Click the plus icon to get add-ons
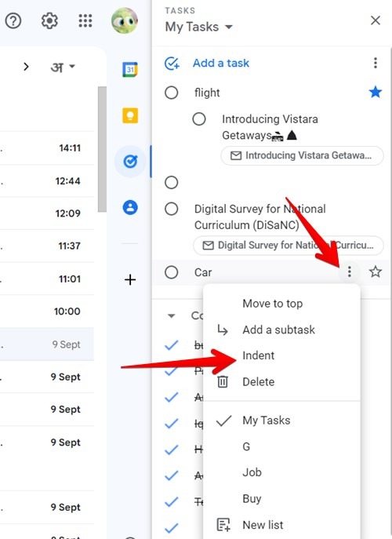This screenshot has width=392, height=539. point(130,279)
